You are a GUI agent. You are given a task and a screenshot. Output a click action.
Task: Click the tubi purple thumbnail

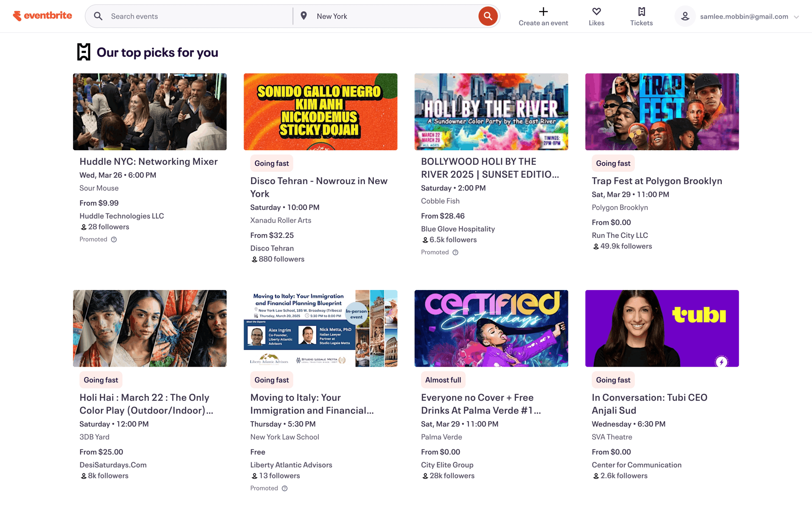pos(662,329)
